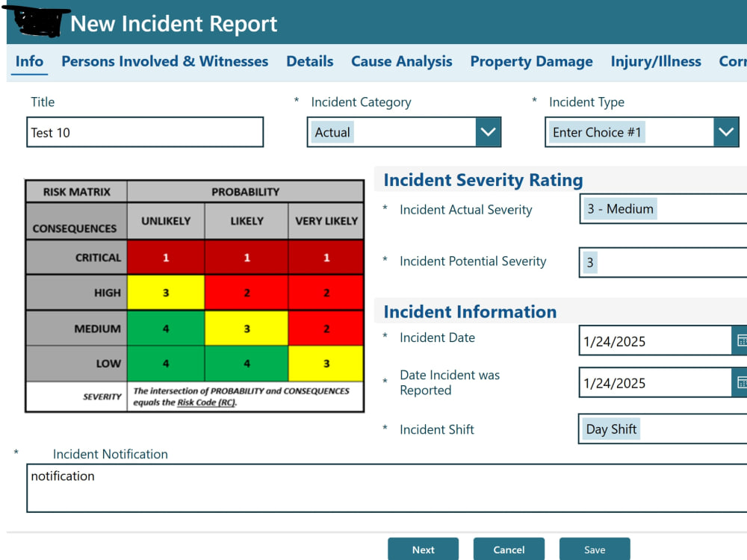Click the Cancel button
This screenshot has height=560, width=747.
tap(509, 550)
